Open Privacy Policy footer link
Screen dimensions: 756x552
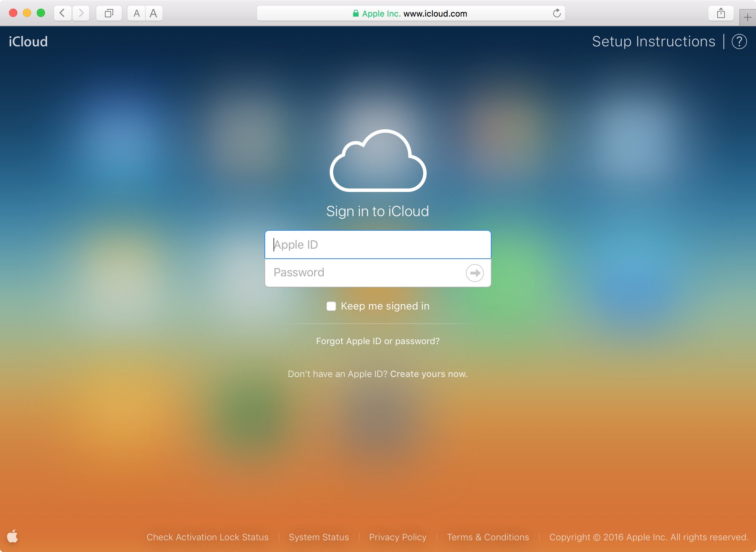tap(398, 537)
